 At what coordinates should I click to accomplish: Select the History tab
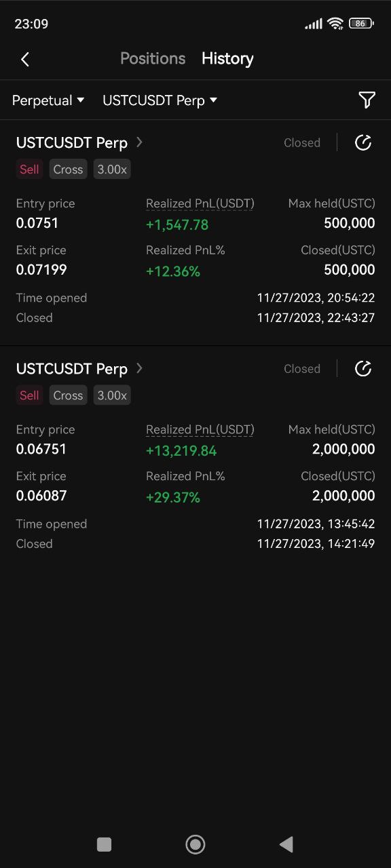227,58
